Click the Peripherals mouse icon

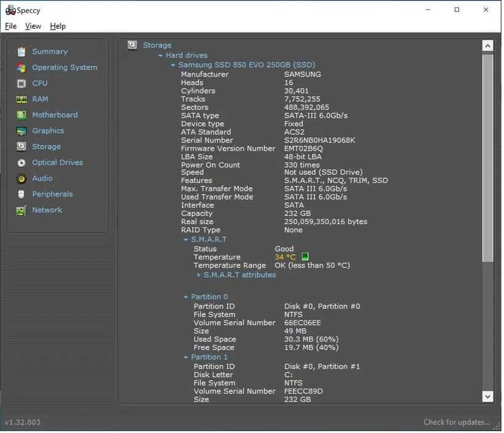point(21,194)
